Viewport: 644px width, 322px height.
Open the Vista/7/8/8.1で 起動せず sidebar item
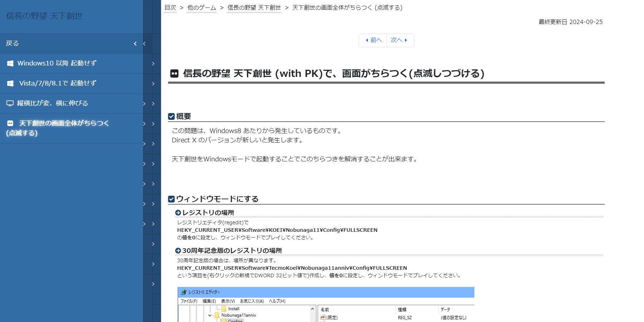(x=72, y=84)
